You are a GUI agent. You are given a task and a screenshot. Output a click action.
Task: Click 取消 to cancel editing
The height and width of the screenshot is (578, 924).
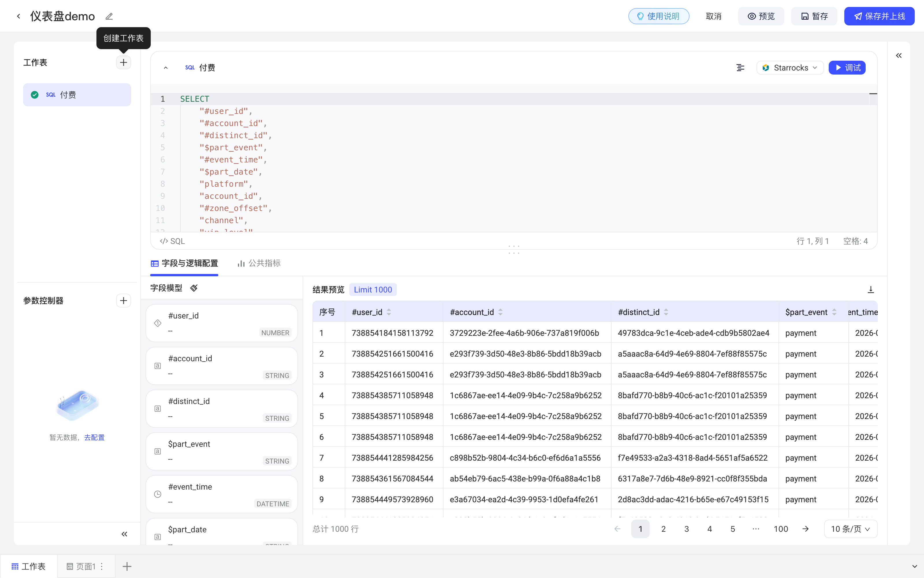point(713,16)
